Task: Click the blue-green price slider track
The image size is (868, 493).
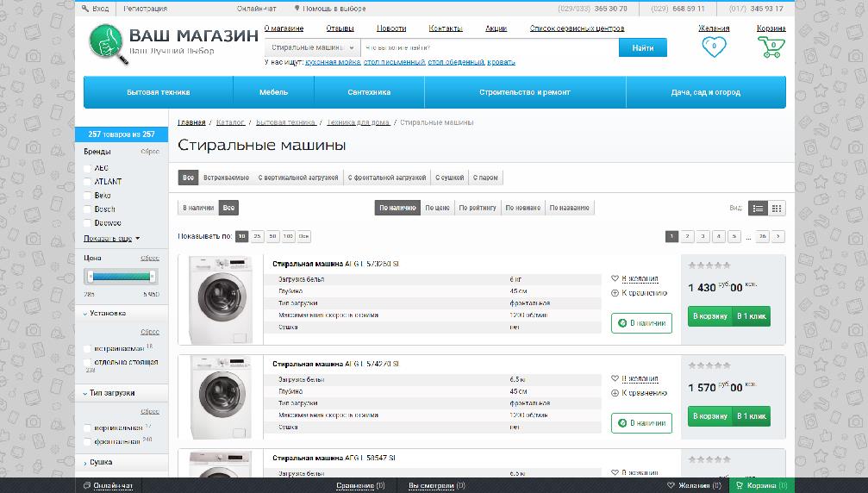Action: click(x=122, y=277)
